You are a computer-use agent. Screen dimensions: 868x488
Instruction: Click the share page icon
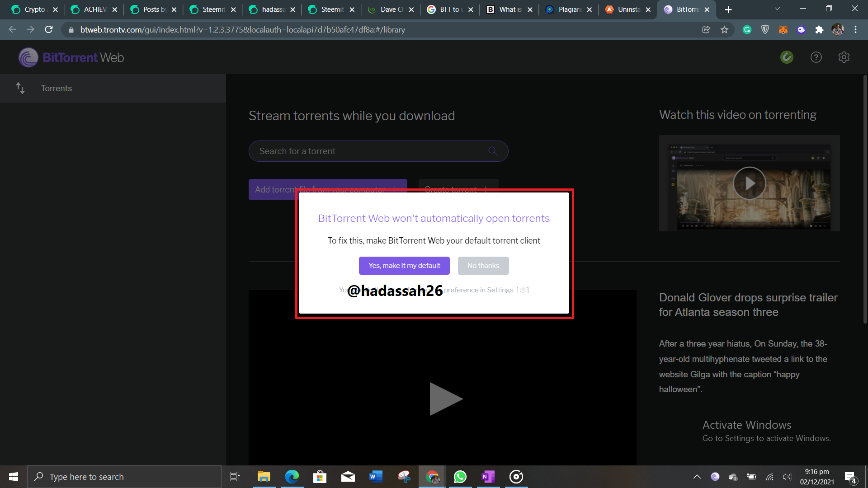click(706, 30)
